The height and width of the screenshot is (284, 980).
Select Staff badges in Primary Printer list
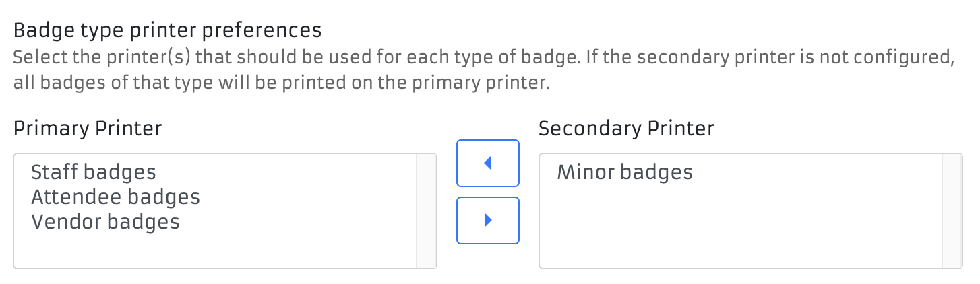[x=94, y=172]
